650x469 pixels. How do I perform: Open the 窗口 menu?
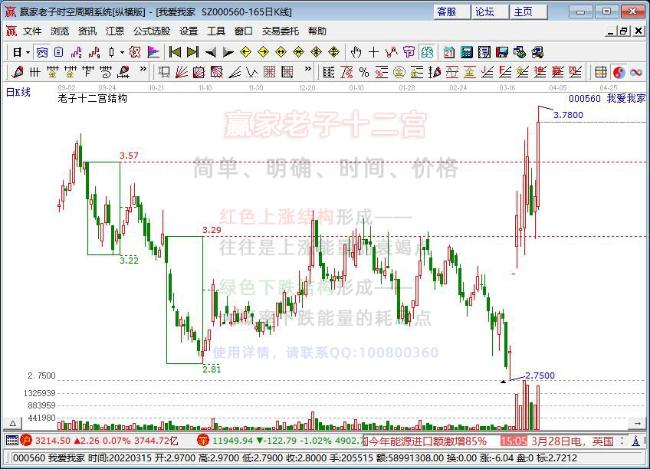[x=243, y=31]
